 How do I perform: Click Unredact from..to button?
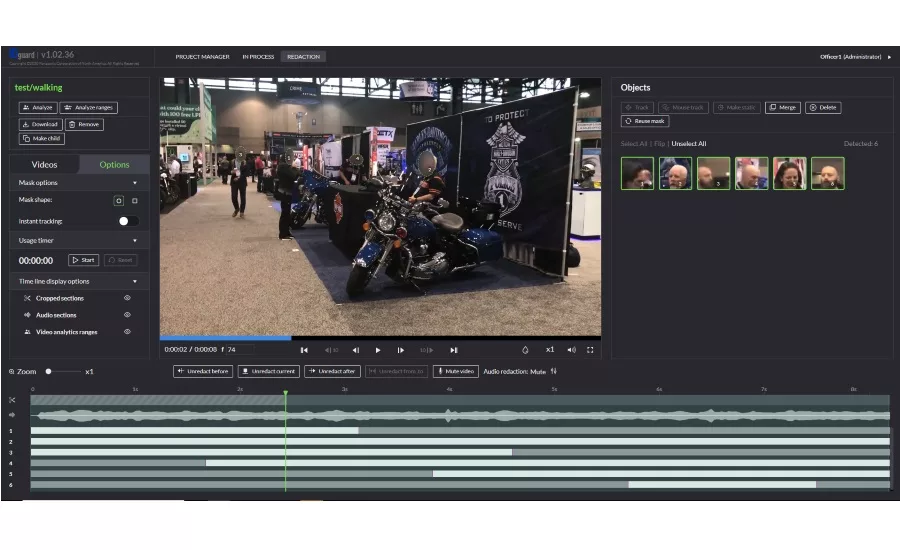(x=396, y=371)
